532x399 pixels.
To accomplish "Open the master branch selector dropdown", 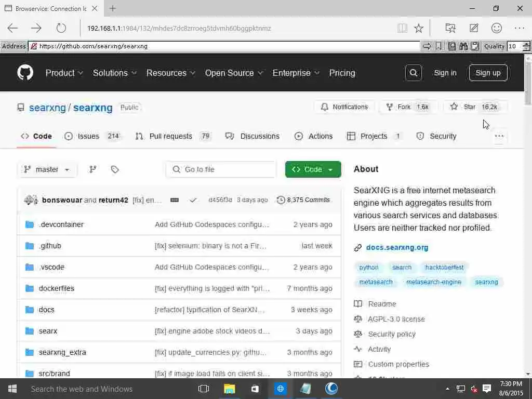I will 47,169.
